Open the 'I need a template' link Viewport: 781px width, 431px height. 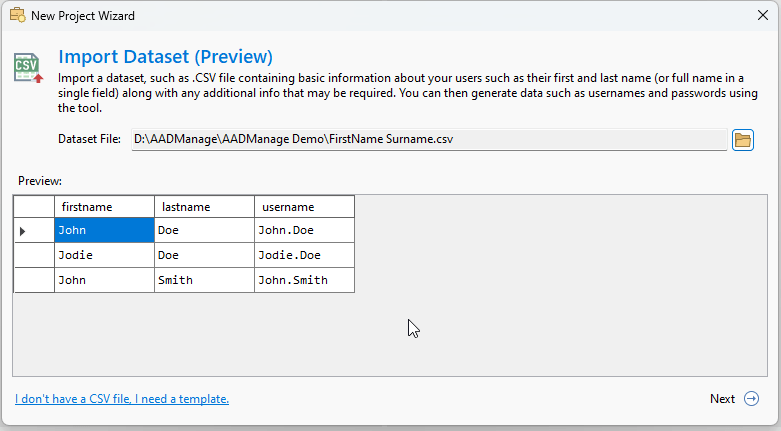coord(122,399)
